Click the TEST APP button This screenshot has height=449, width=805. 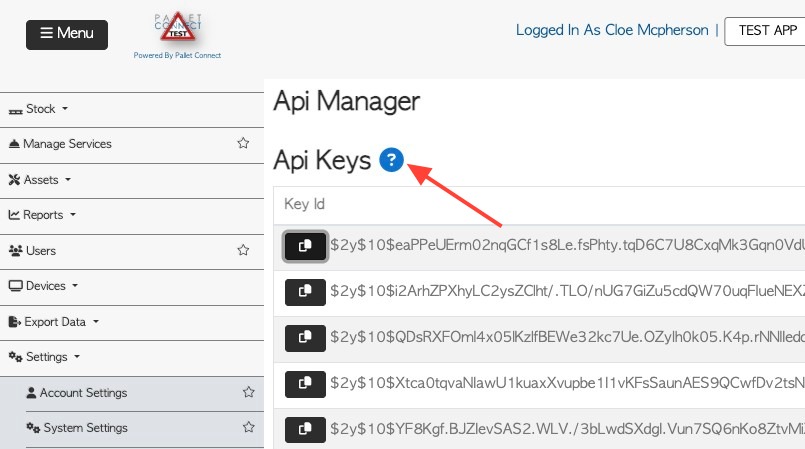pos(766,31)
